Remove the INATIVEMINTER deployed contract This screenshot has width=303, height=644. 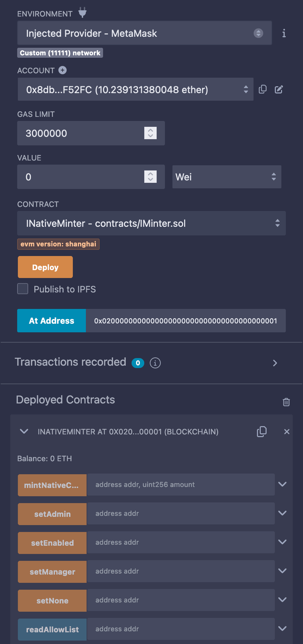[287, 432]
